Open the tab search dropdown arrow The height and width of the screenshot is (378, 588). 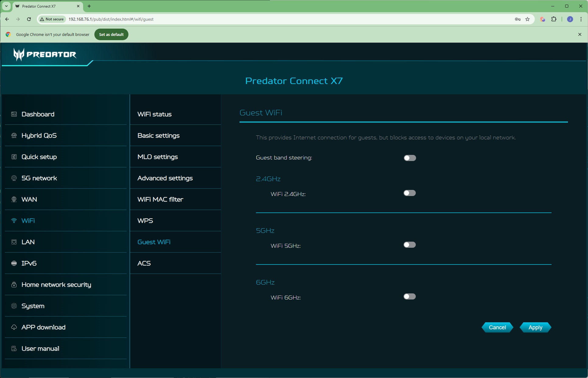coord(6,6)
